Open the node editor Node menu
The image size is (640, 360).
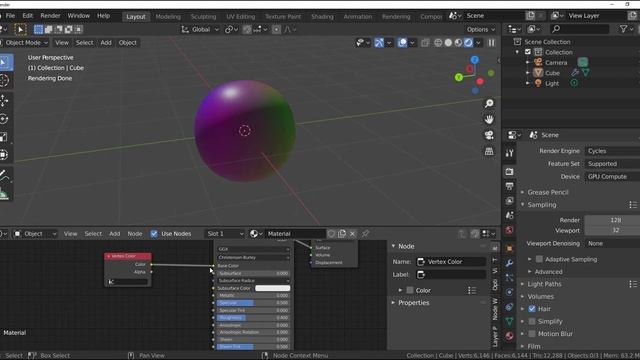(135, 233)
